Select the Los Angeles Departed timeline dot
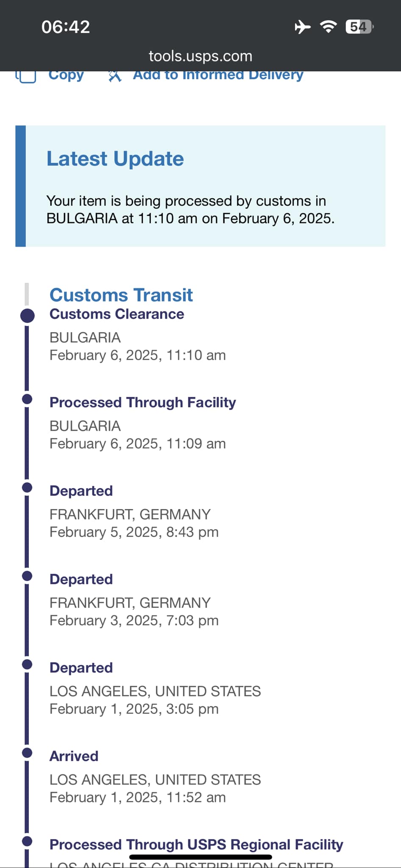The height and width of the screenshot is (868, 401). click(27, 664)
